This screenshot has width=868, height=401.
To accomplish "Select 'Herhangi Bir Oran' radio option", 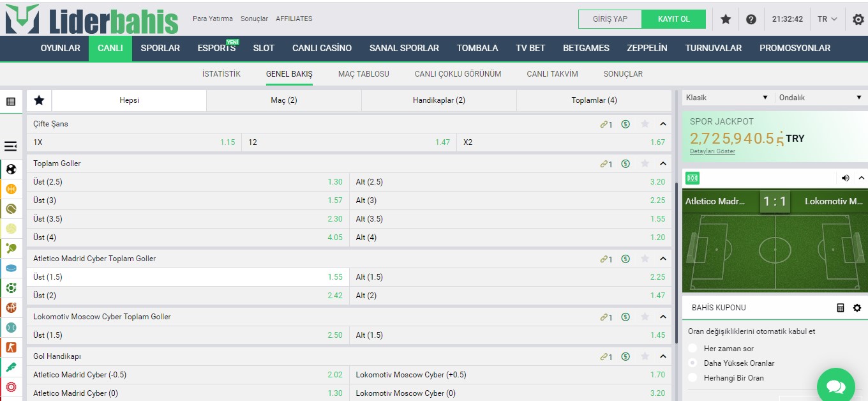I will pos(692,378).
